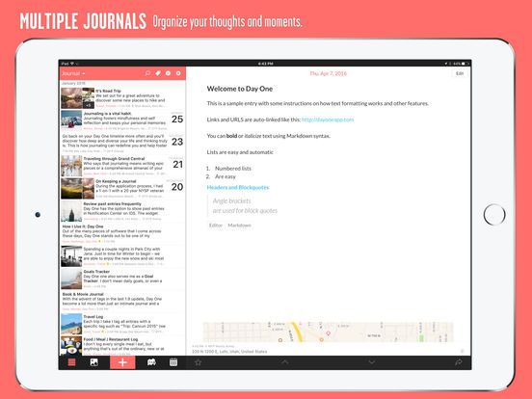Screen dimensions: 532x399
Task: Click the entry date Thu, Apr 7, 2016
Action: pyautogui.click(x=328, y=73)
